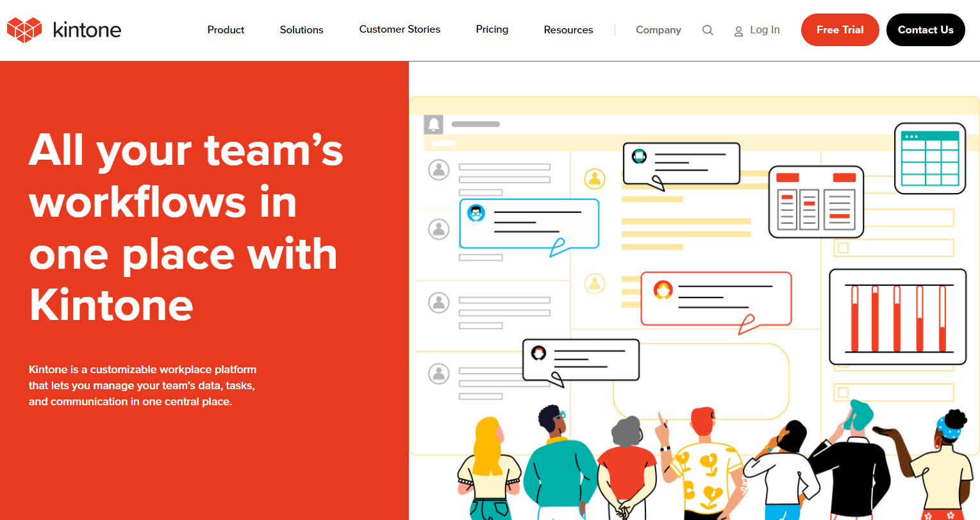
Task: Click the user icon beside Log In
Action: click(x=738, y=31)
